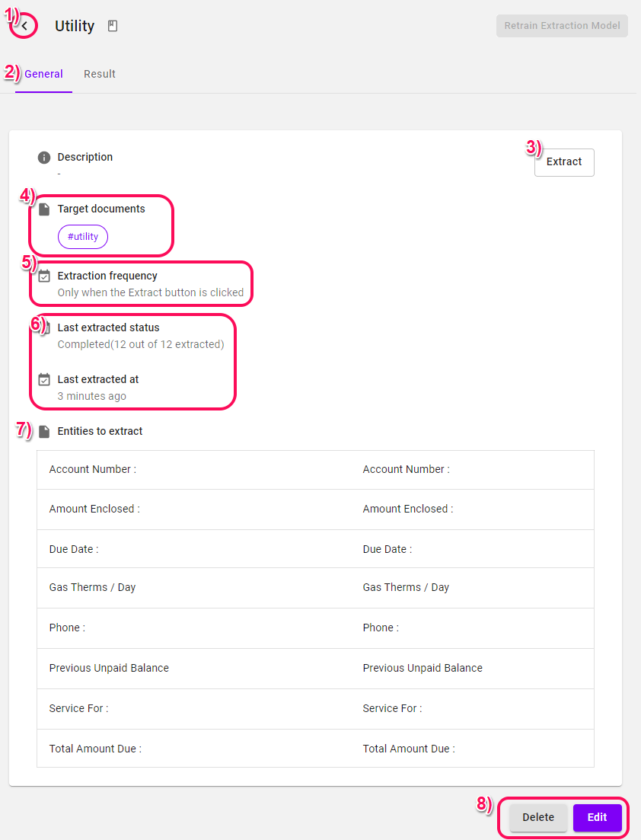
Task: Select the #utility tag chip
Action: [x=83, y=236]
